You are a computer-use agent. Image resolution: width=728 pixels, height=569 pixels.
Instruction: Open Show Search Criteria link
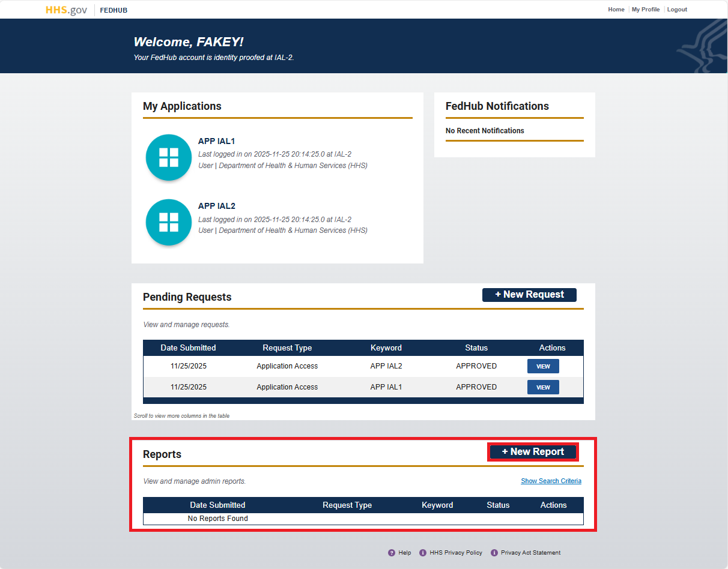tap(551, 481)
